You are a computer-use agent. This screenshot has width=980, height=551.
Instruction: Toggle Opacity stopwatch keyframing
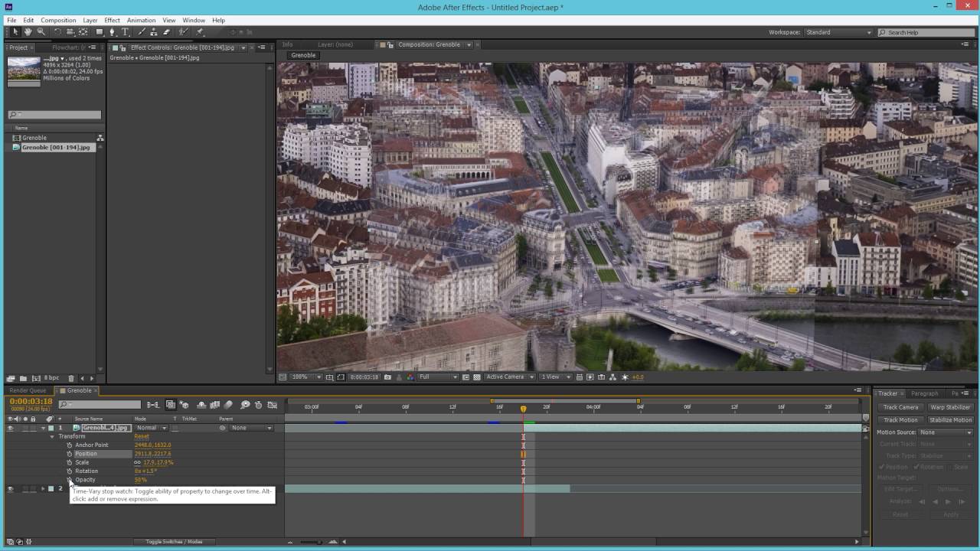pos(70,480)
